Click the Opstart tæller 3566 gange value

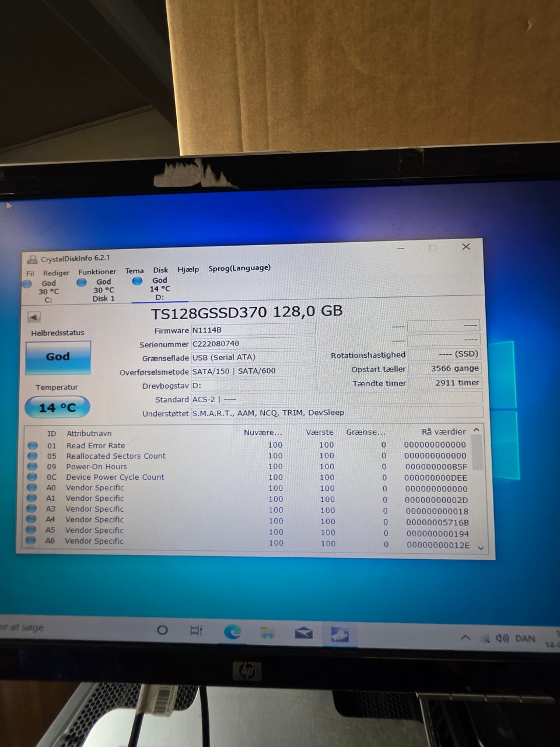[444, 368]
